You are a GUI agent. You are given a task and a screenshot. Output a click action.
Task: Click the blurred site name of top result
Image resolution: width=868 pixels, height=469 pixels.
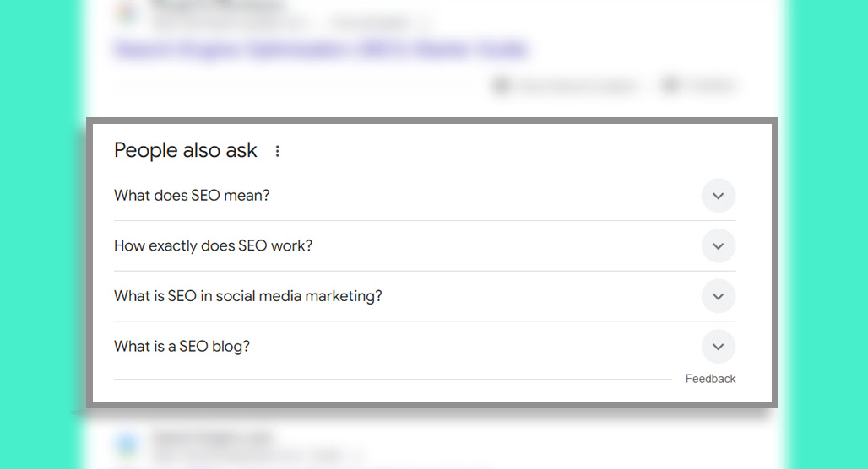click(x=218, y=7)
